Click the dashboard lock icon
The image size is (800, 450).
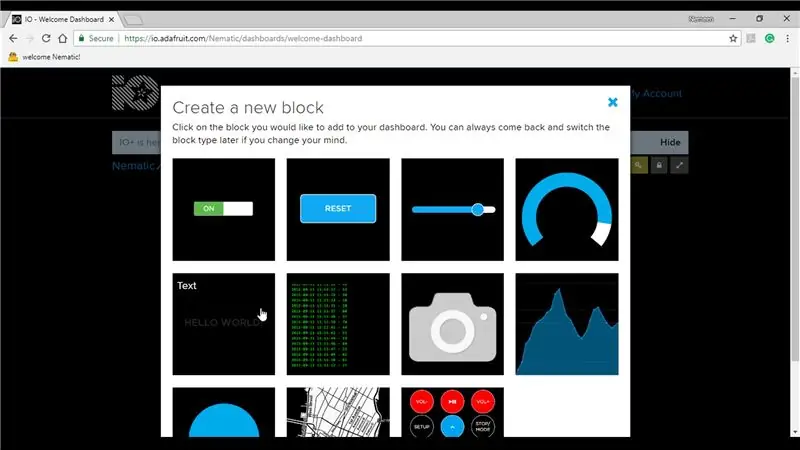tap(659, 165)
